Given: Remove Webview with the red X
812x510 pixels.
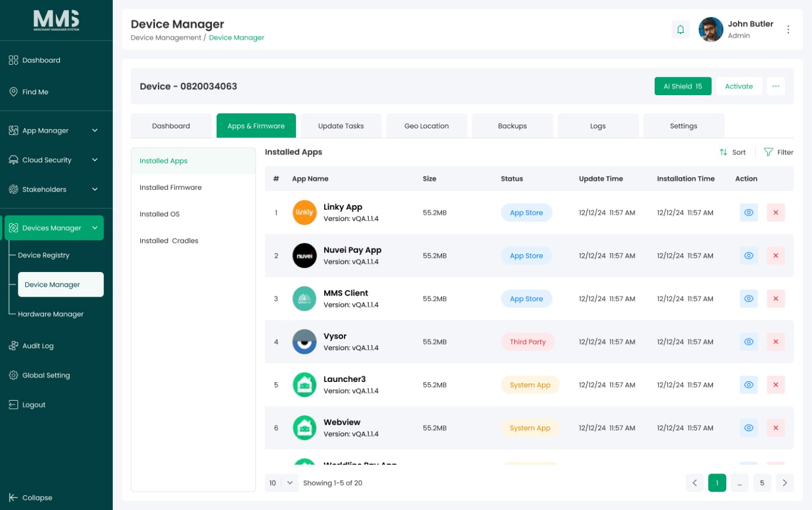Looking at the screenshot, I should (x=776, y=428).
